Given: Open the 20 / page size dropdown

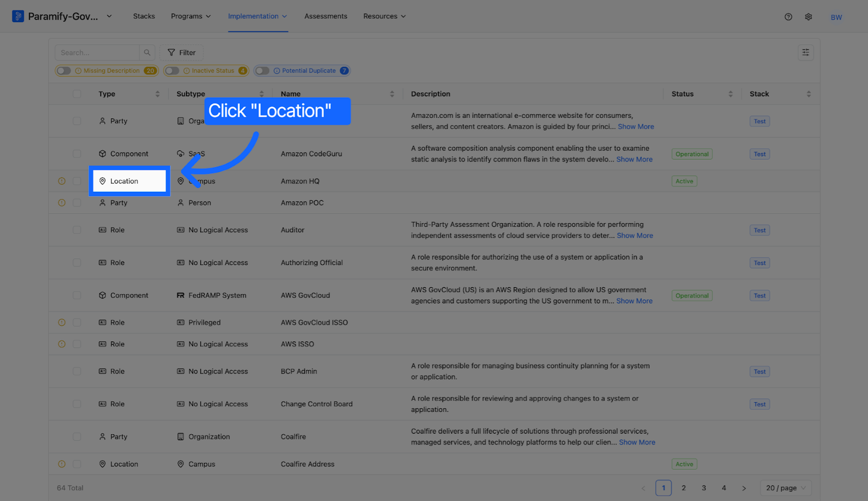Looking at the screenshot, I should (786, 488).
